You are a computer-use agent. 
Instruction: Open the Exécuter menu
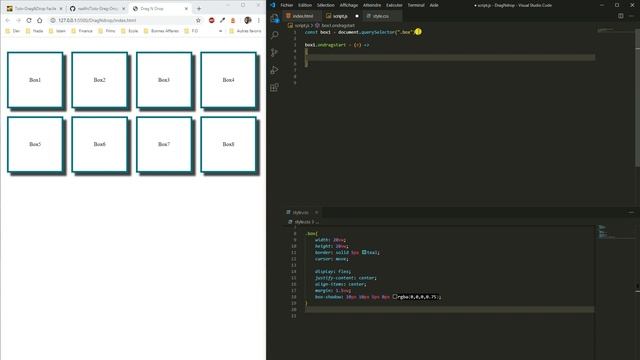[x=394, y=5]
